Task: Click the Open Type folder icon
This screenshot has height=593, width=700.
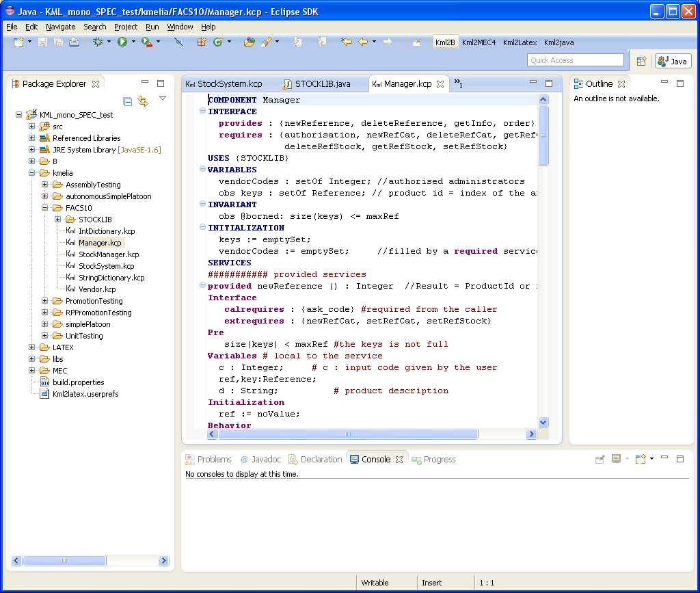Action: coord(249,42)
